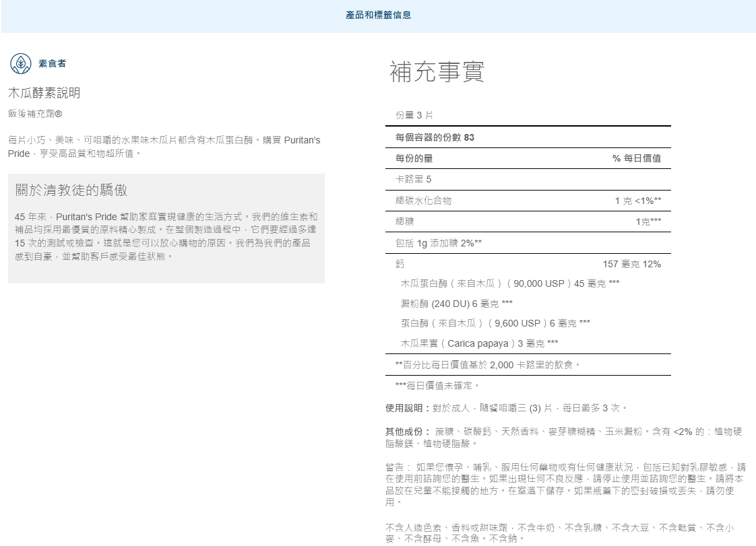Screen dimensions: 756x546
Task: Select the 木瓜蛋白酶 90,000 USP row
Action: tap(510, 284)
